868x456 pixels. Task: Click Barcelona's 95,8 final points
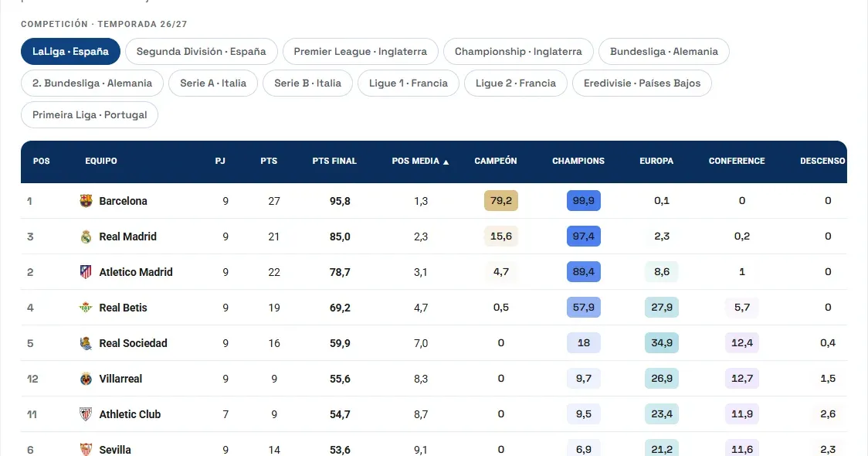(x=340, y=201)
